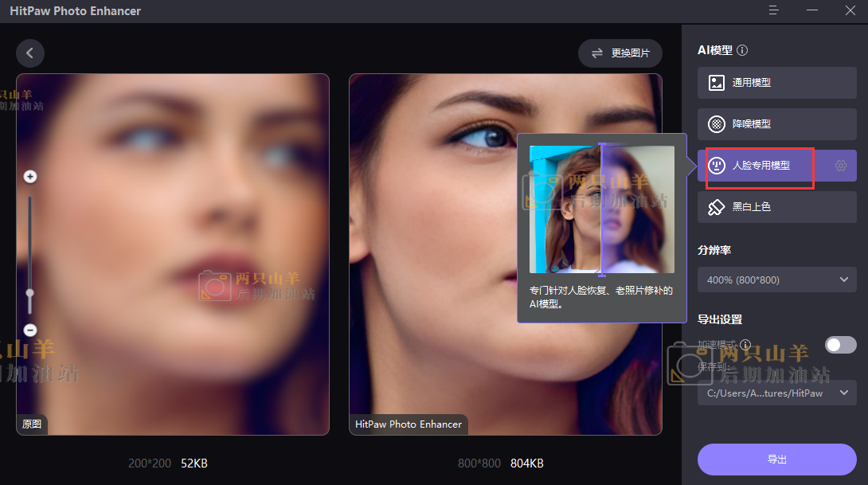This screenshot has width=868, height=485.
Task: Open the hamburger menu in title bar
Action: [x=773, y=10]
